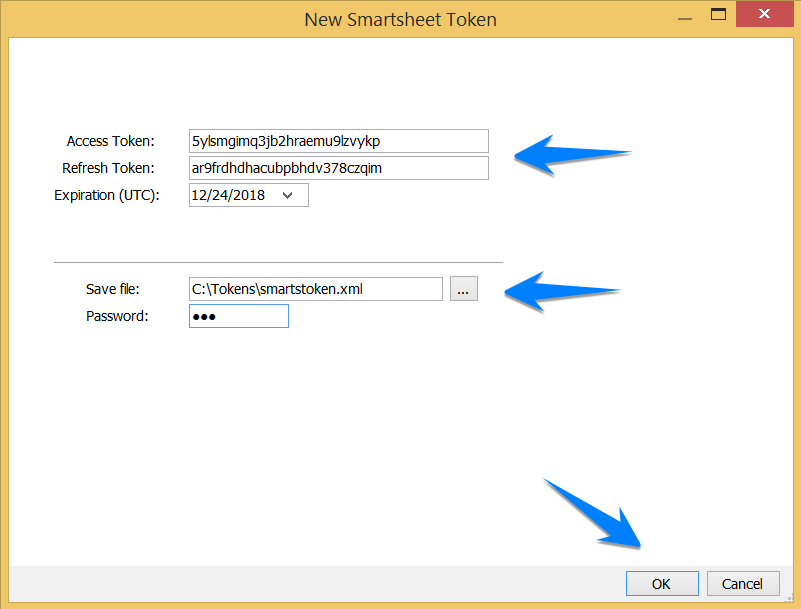Click the Refresh Token label
This screenshot has width=801, height=609.
[x=108, y=168]
